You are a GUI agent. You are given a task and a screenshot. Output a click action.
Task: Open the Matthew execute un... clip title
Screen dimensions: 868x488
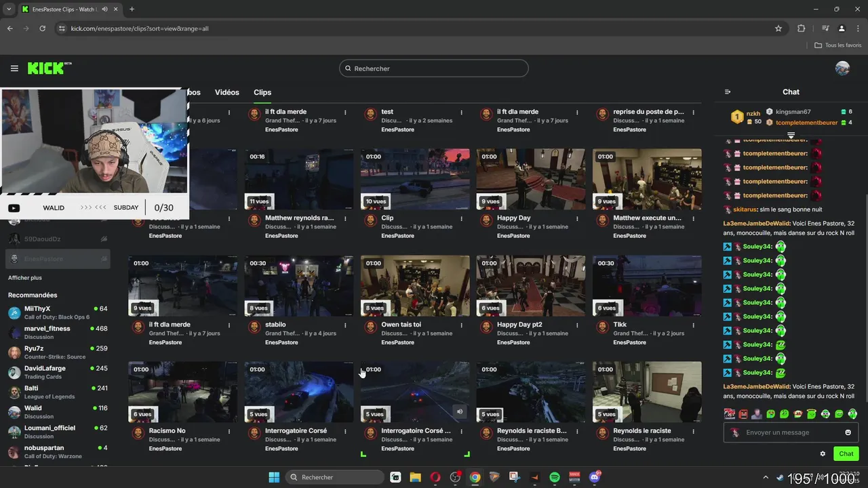point(647,218)
